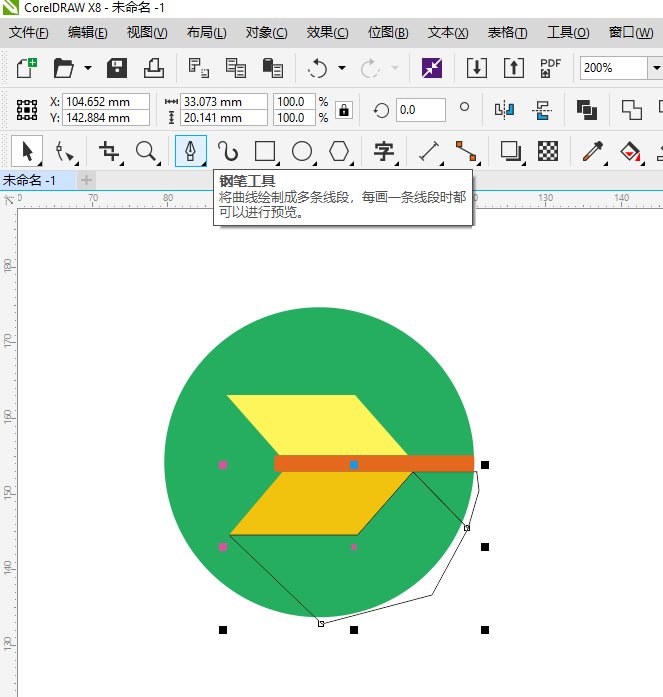The image size is (663, 697).
Task: Select the Rectangle tool
Action: click(x=265, y=152)
